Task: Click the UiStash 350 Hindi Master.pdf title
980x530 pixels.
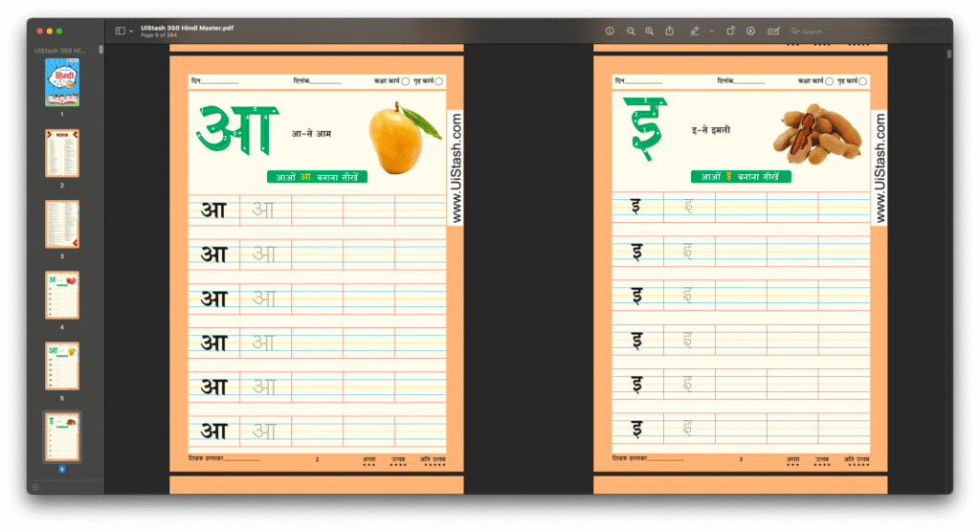Action: click(x=187, y=28)
